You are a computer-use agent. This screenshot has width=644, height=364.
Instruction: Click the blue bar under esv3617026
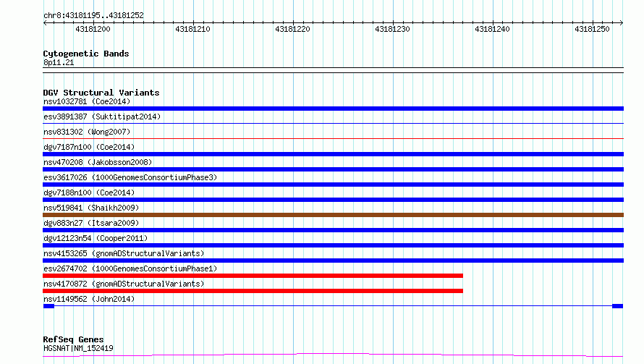point(333,185)
